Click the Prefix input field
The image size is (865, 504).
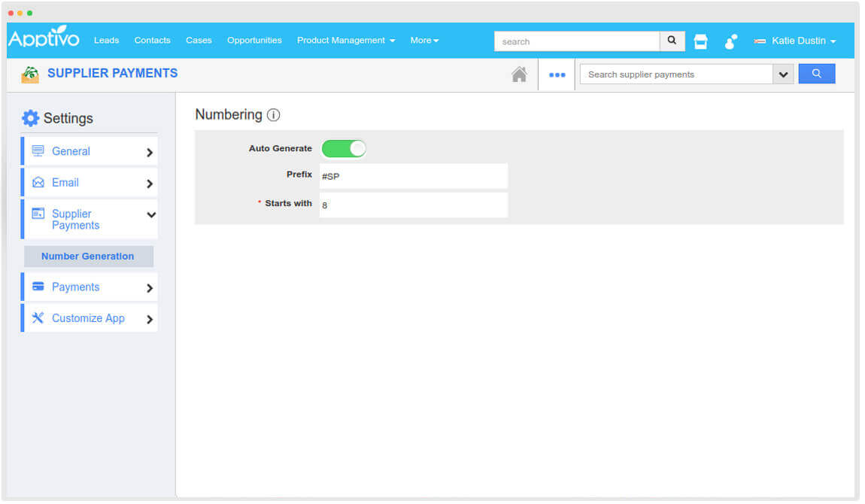(413, 176)
